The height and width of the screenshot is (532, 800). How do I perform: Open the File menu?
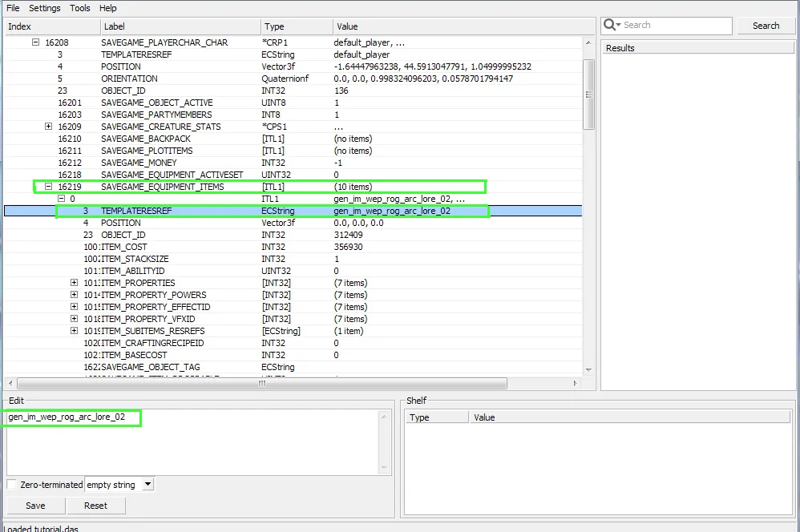(x=13, y=8)
